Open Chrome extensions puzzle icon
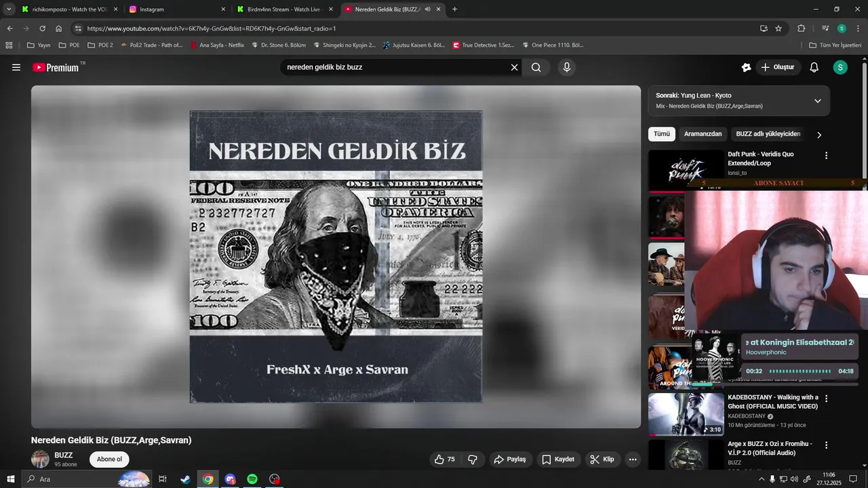 coord(802,28)
